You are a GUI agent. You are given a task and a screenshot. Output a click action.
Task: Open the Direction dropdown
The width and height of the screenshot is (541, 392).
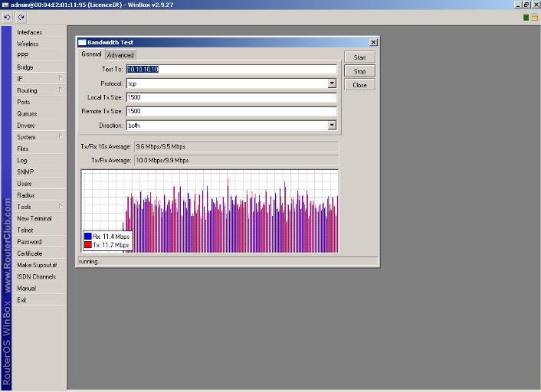click(x=332, y=125)
